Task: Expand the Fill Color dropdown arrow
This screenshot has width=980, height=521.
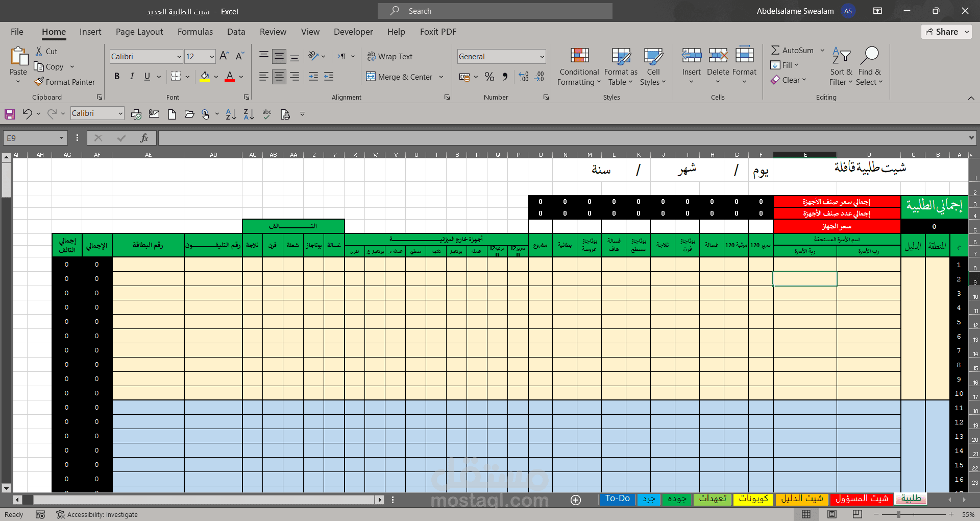Action: [216, 77]
